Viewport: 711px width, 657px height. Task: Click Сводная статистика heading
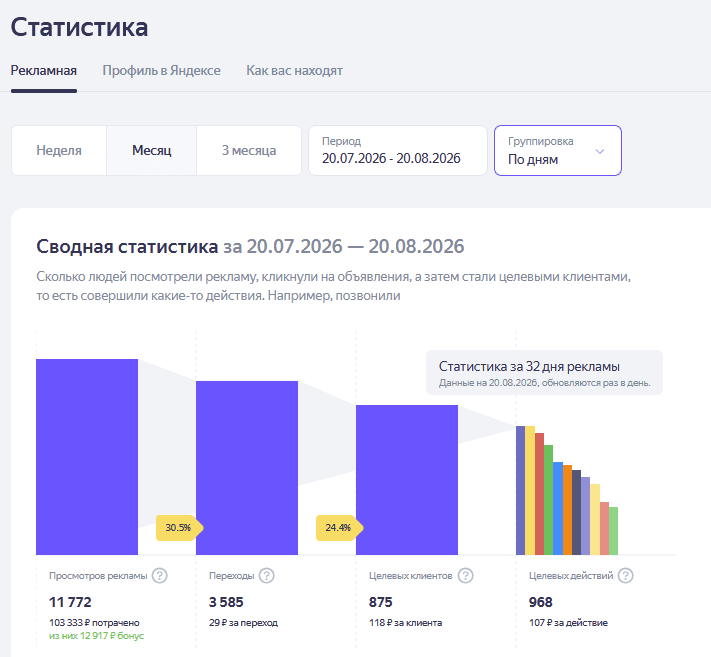[127, 247]
